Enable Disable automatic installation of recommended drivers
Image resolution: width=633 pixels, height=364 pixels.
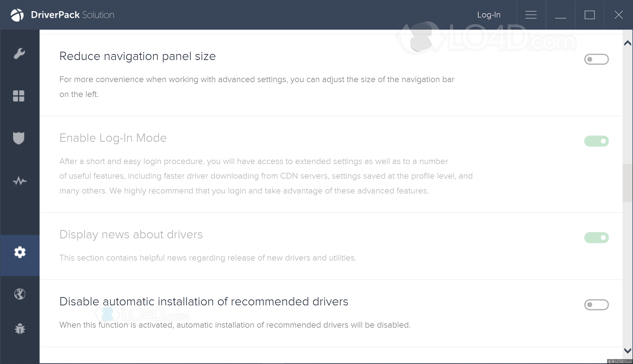pyautogui.click(x=596, y=305)
